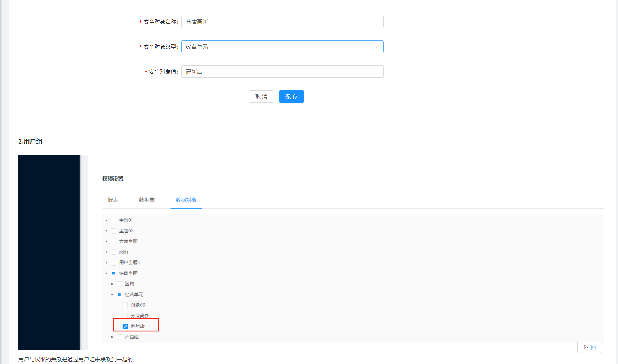Click the 取消 button
The width and height of the screenshot is (618, 364).
pyautogui.click(x=261, y=97)
